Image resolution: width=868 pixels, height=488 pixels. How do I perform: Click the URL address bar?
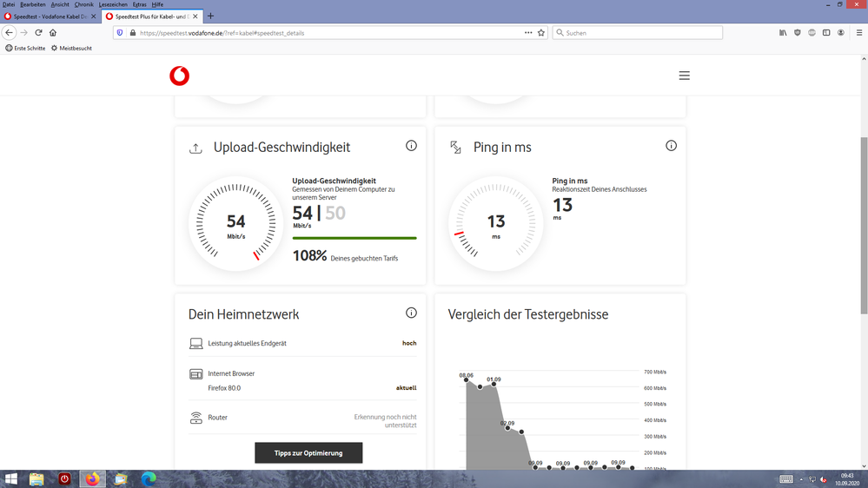coord(329,33)
